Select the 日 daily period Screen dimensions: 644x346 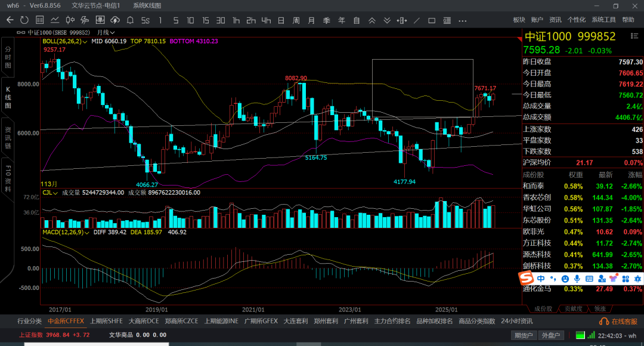(281, 20)
